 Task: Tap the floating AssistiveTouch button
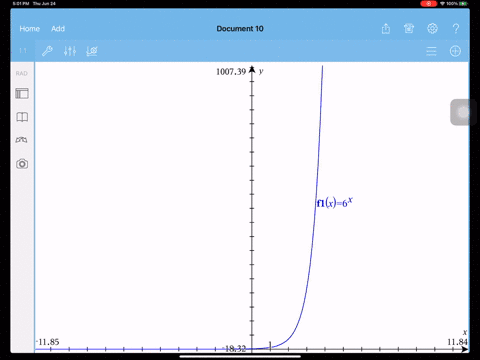click(x=463, y=112)
